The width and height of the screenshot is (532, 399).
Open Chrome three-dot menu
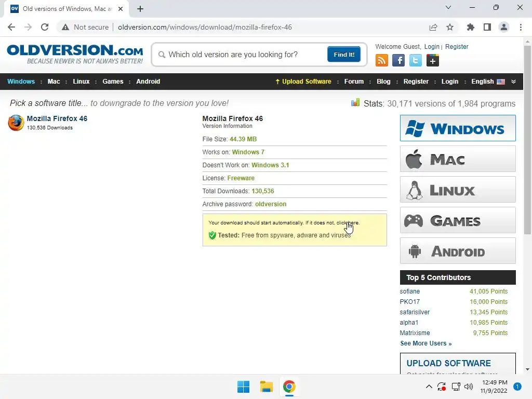click(521, 27)
